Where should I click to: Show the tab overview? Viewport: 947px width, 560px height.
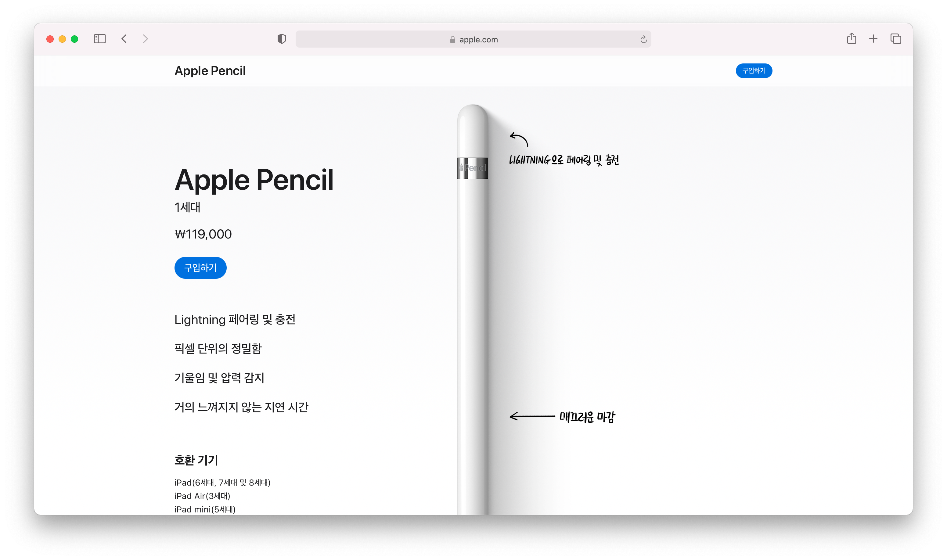[x=896, y=39]
